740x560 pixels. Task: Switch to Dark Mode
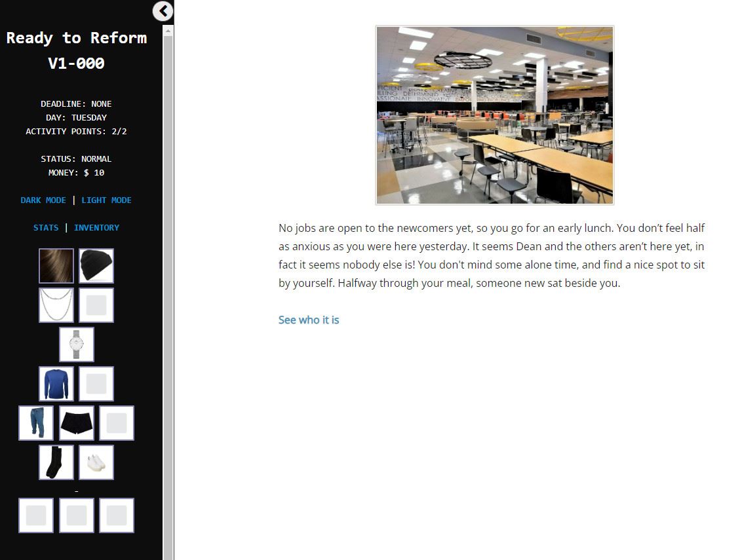(x=43, y=200)
